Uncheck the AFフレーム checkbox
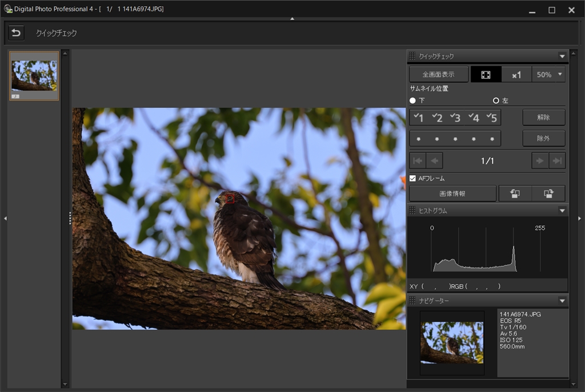The image size is (585, 392). (413, 179)
